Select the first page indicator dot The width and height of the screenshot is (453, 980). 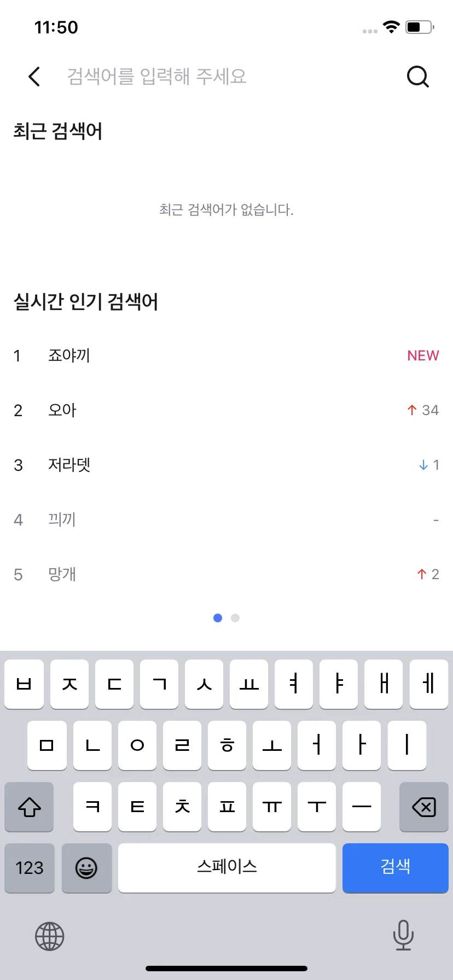point(218,618)
